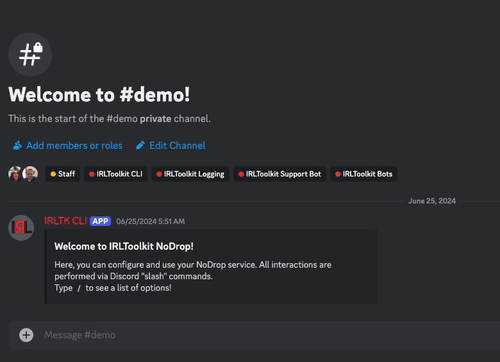Select the Staff role chip
This screenshot has height=362, width=500.
point(63,174)
